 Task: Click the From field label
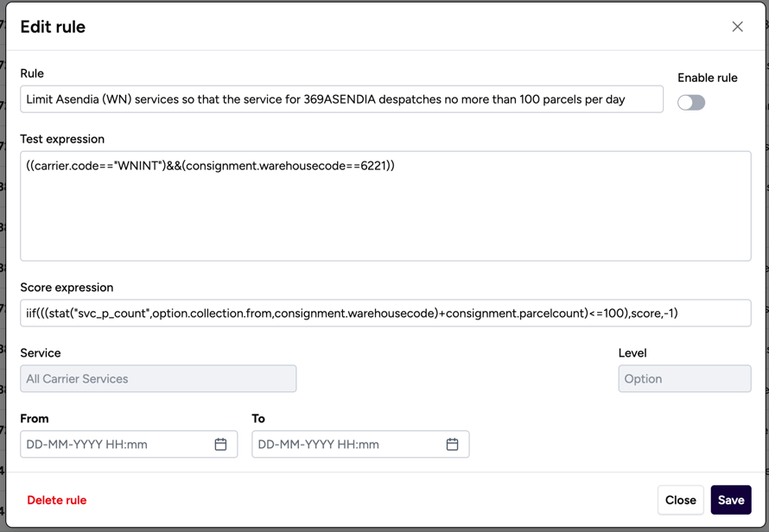click(x=35, y=419)
